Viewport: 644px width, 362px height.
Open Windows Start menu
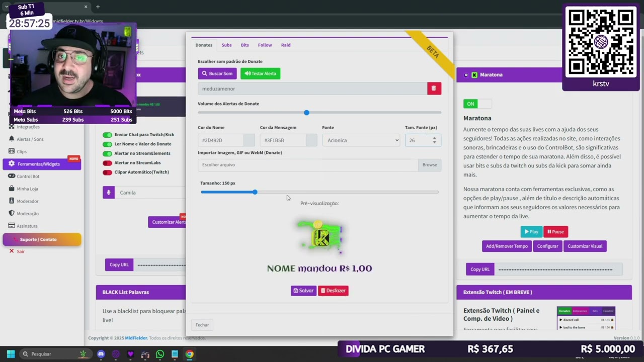[11, 354]
